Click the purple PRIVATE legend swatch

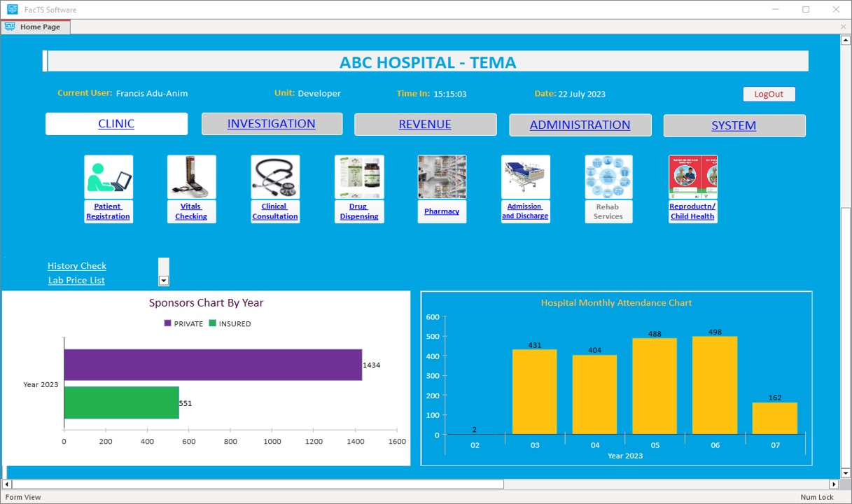click(168, 323)
